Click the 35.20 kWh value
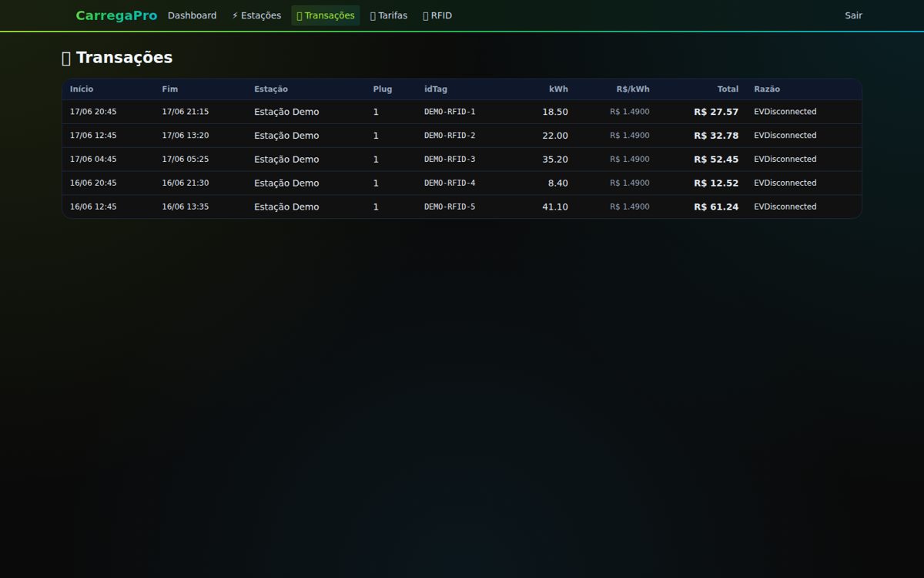This screenshot has height=578, width=924. (555, 160)
